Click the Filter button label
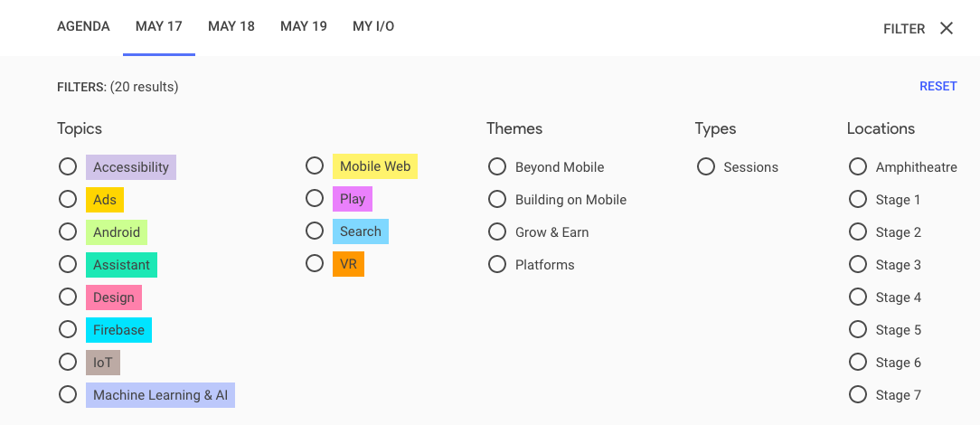 point(904,29)
